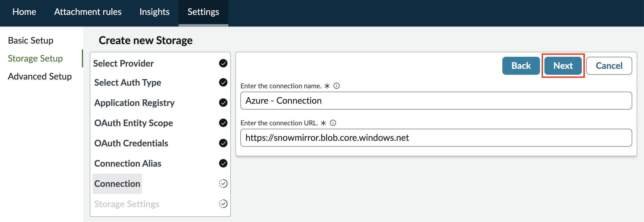This screenshot has width=644, height=222.
Task: Click the Next button
Action: (x=563, y=66)
